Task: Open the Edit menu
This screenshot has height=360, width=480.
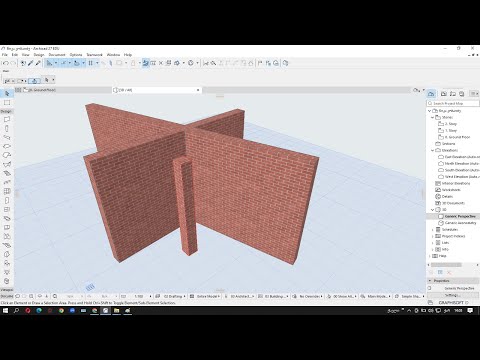Action: (x=15, y=55)
